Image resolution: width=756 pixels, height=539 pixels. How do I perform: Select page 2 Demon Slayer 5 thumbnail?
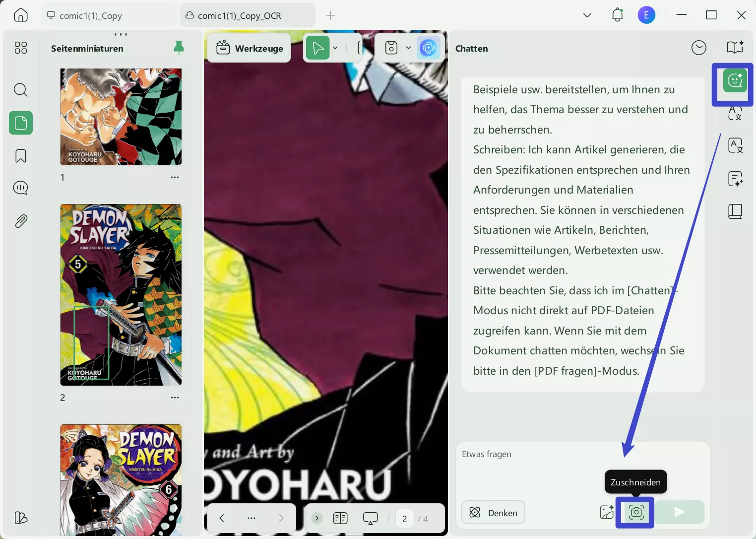(121, 295)
